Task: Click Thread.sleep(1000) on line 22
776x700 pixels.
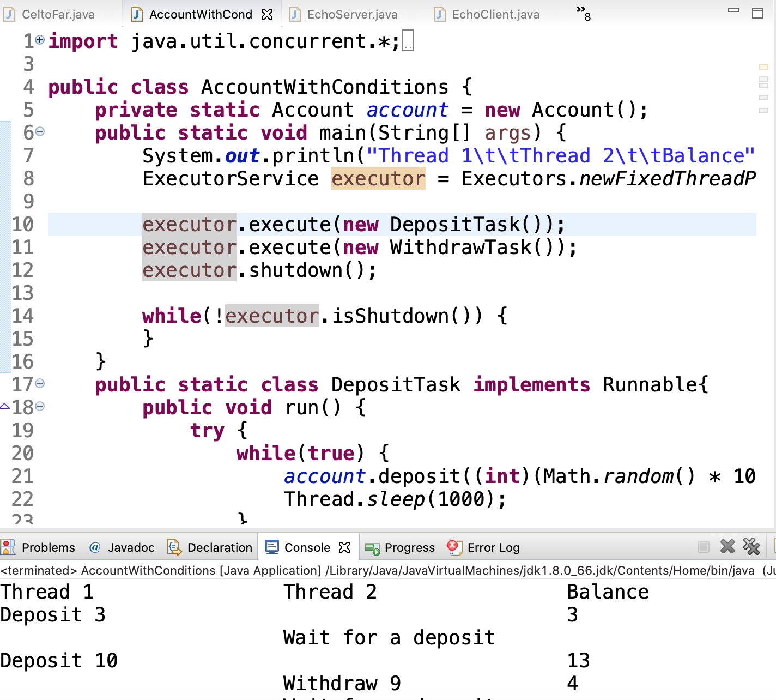Action: pyautogui.click(x=389, y=499)
